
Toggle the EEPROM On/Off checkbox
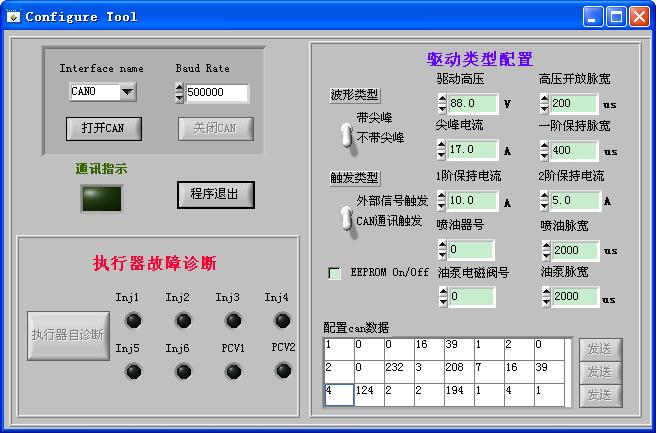[335, 272]
